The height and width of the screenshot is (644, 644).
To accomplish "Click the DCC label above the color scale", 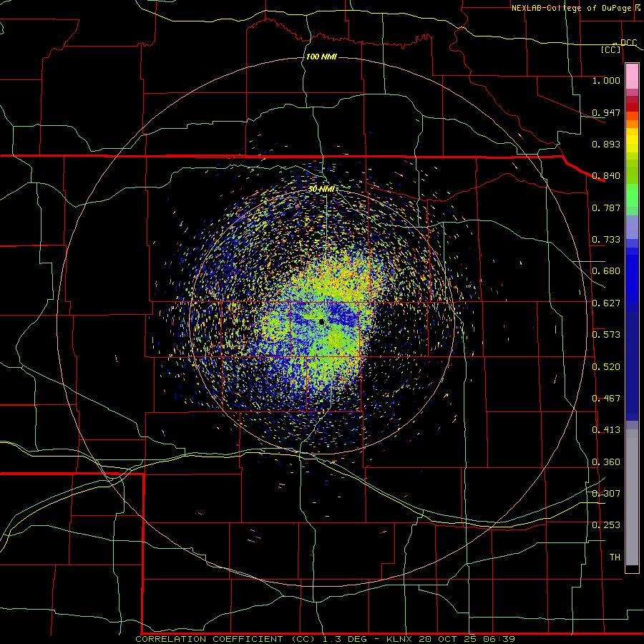I will (x=628, y=43).
